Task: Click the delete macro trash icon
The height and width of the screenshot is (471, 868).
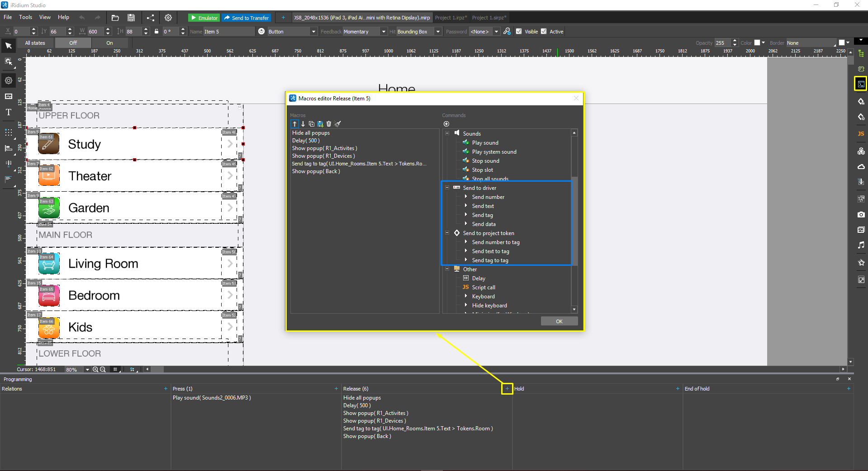Action: [x=329, y=124]
